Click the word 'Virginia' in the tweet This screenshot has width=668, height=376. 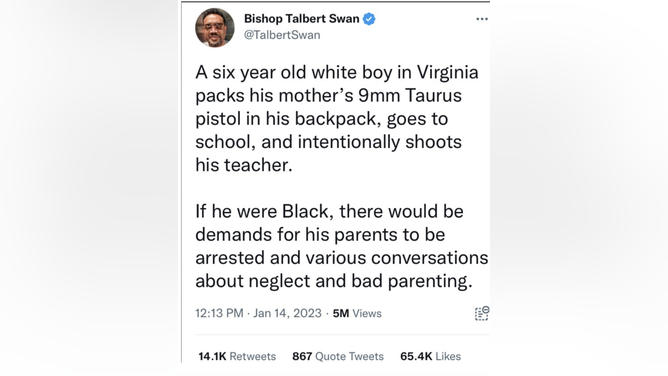447,72
